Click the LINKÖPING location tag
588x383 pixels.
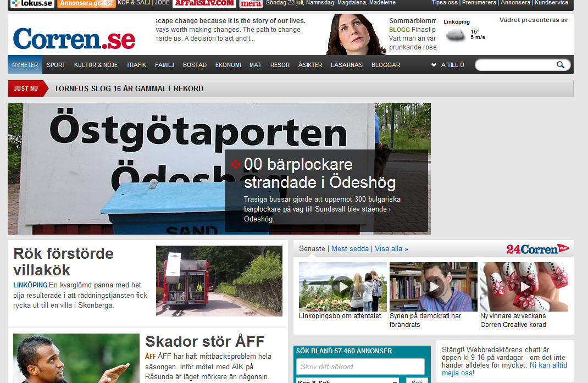(x=30, y=285)
